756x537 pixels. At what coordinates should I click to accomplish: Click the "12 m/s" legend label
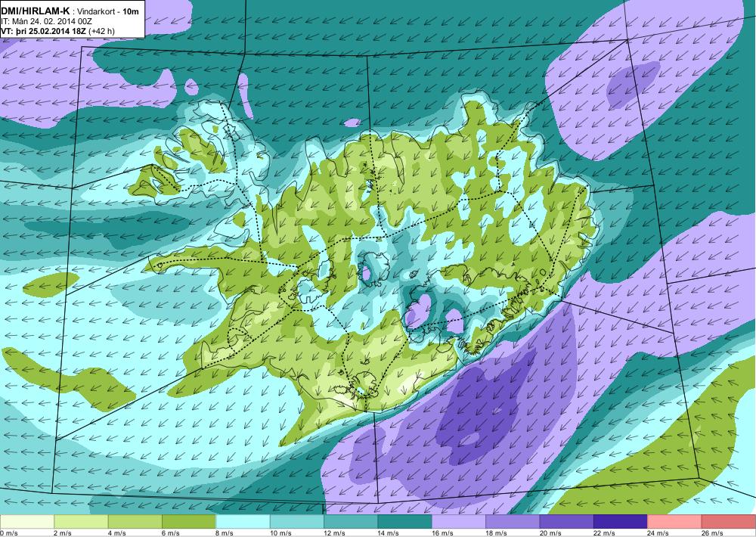(334, 533)
